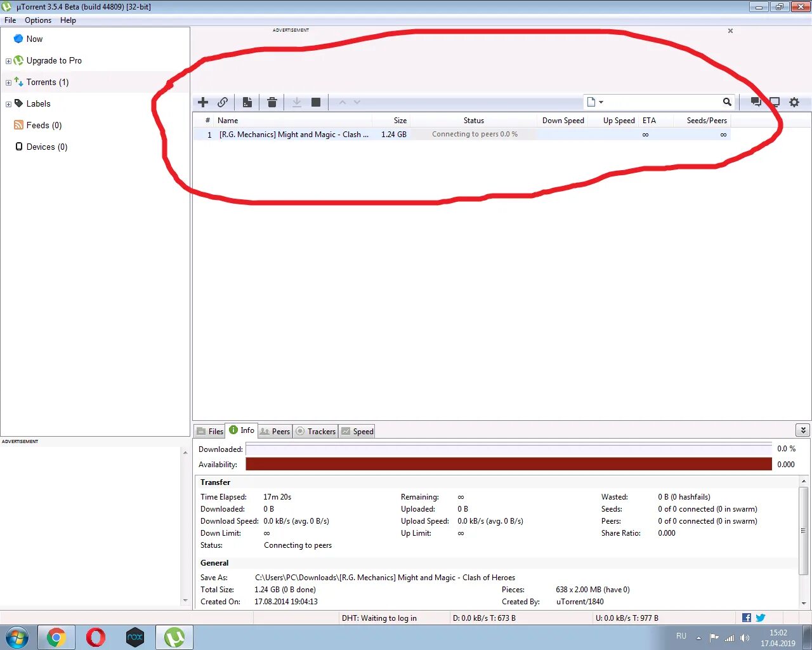812x650 pixels.
Task: Close the advertisement banner
Action: (730, 30)
